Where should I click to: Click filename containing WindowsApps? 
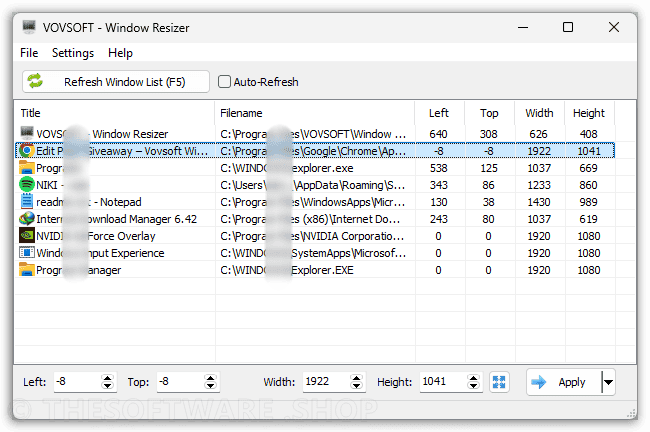point(313,202)
